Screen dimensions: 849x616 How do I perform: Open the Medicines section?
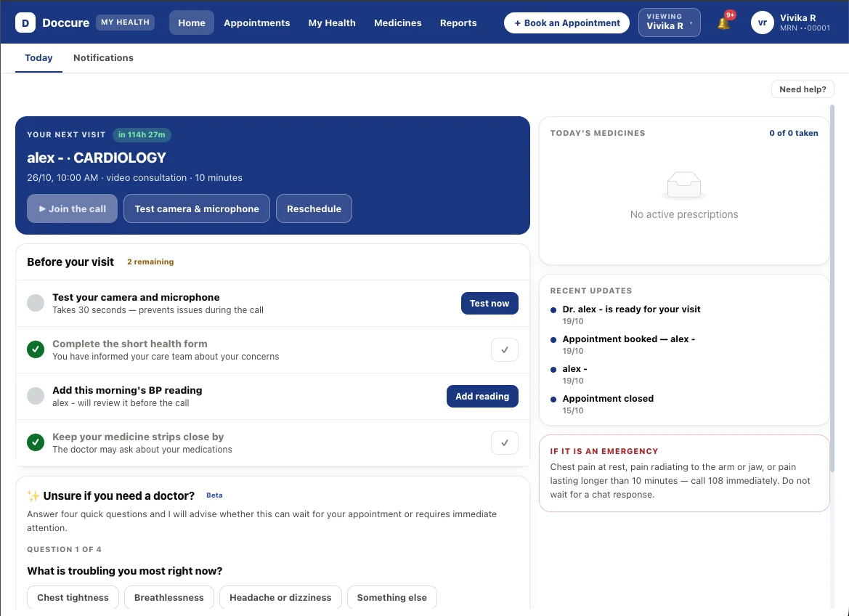click(398, 23)
